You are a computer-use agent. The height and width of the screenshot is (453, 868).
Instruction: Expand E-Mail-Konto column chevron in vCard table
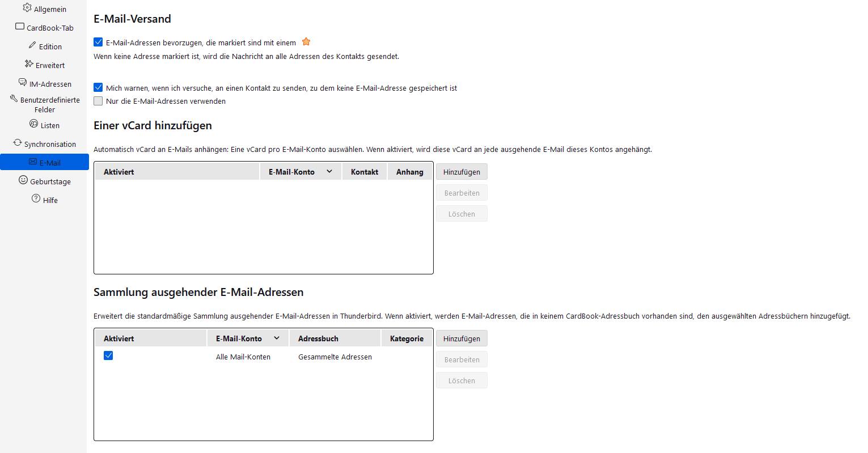pos(329,171)
